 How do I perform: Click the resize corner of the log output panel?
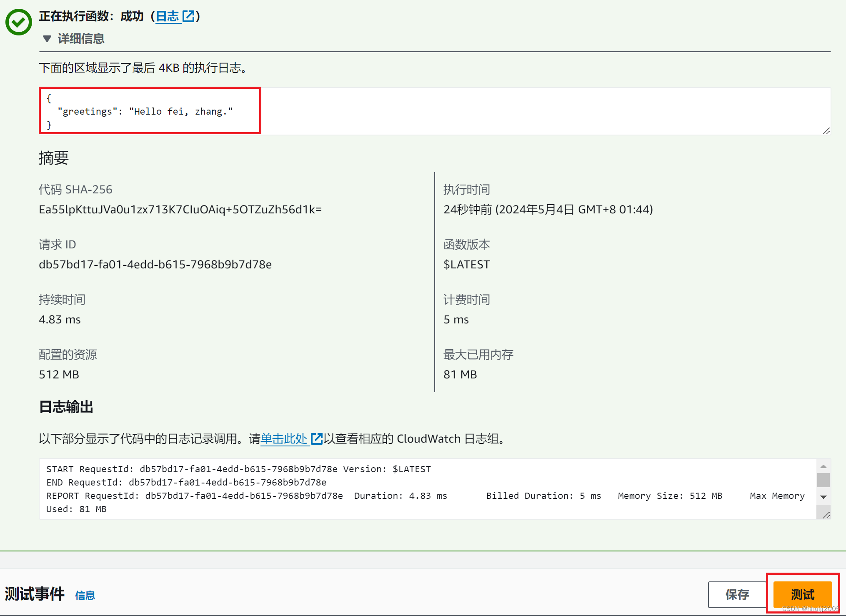pos(826,516)
